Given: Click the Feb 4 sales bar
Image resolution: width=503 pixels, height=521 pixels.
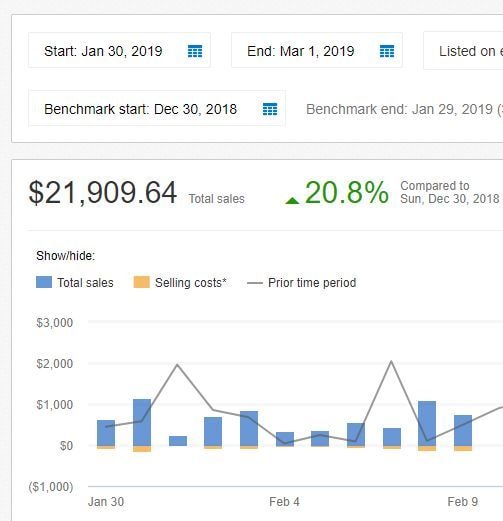Looking at the screenshot, I should (x=285, y=439).
